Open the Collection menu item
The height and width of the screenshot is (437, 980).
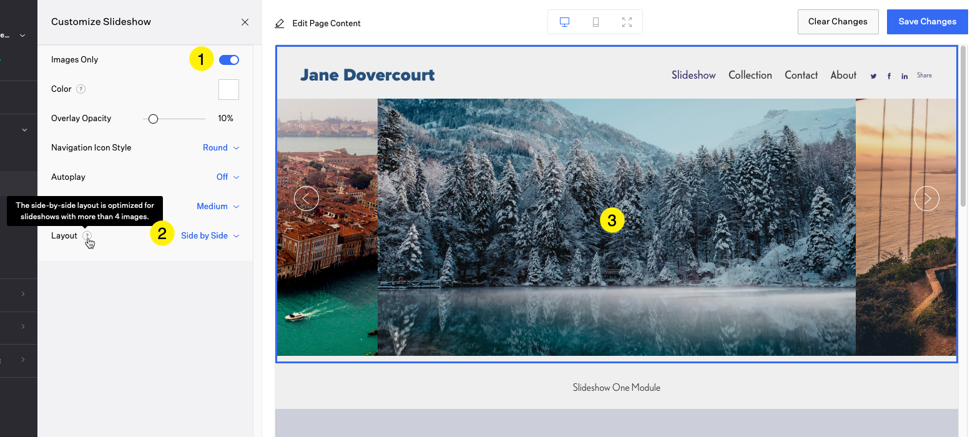[750, 75]
